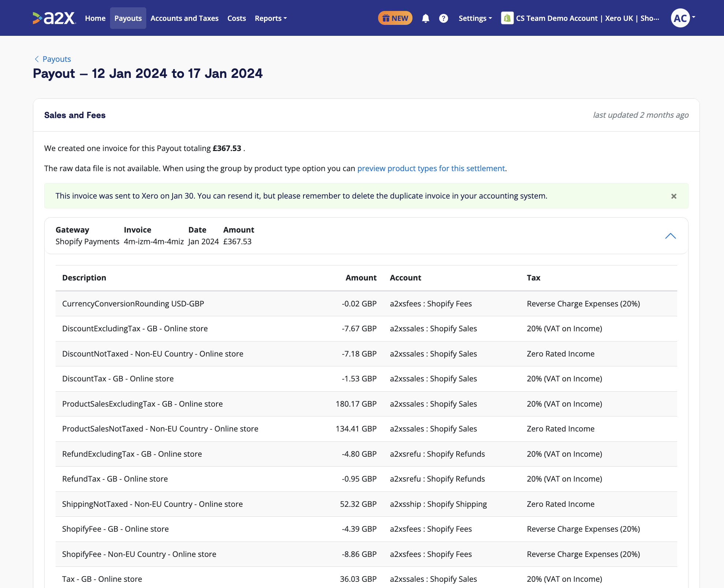
Task: Click the Account column header
Action: tap(405, 278)
